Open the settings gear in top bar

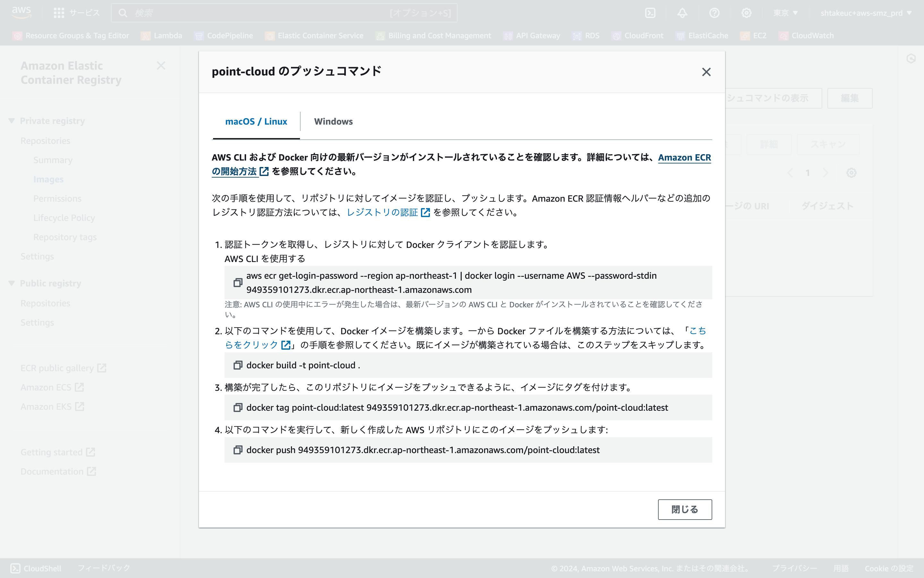click(747, 13)
